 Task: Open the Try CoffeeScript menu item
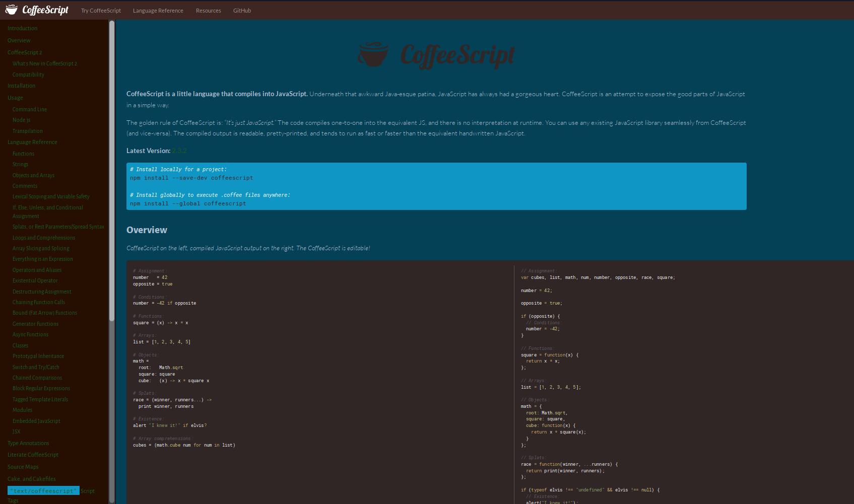(x=101, y=11)
